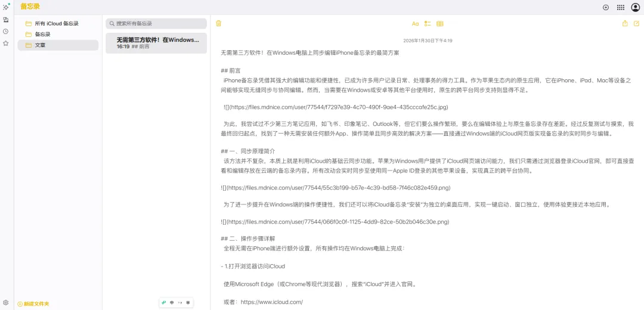This screenshot has height=310, width=644.
Task: Click 新建文件夹 to create a folder
Action: pos(33,304)
